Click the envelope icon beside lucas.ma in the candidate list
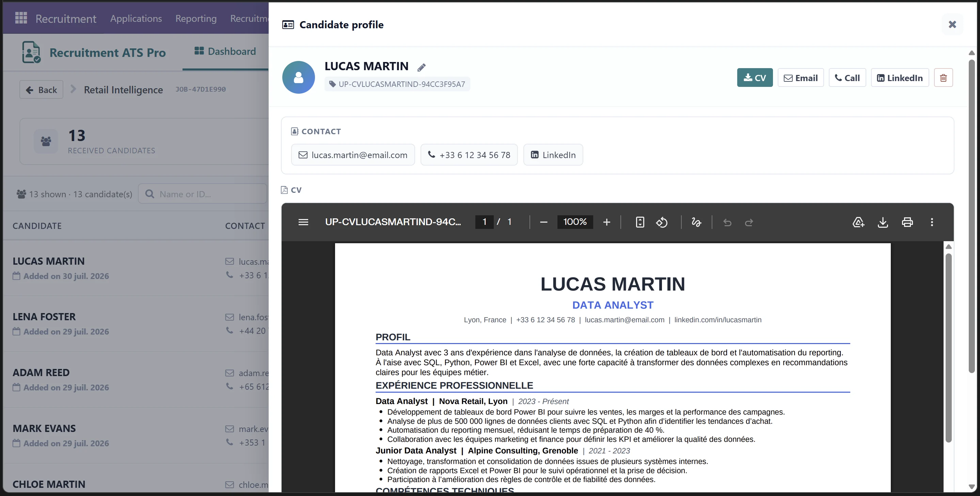 pos(230,262)
